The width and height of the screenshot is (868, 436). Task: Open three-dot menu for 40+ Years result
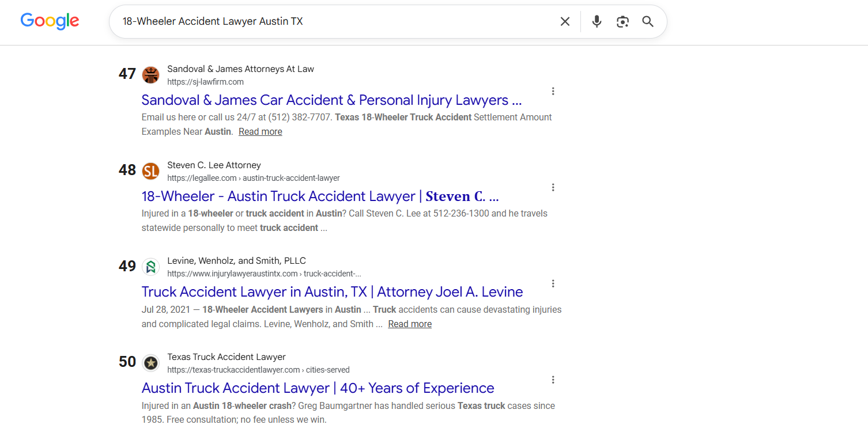553,380
